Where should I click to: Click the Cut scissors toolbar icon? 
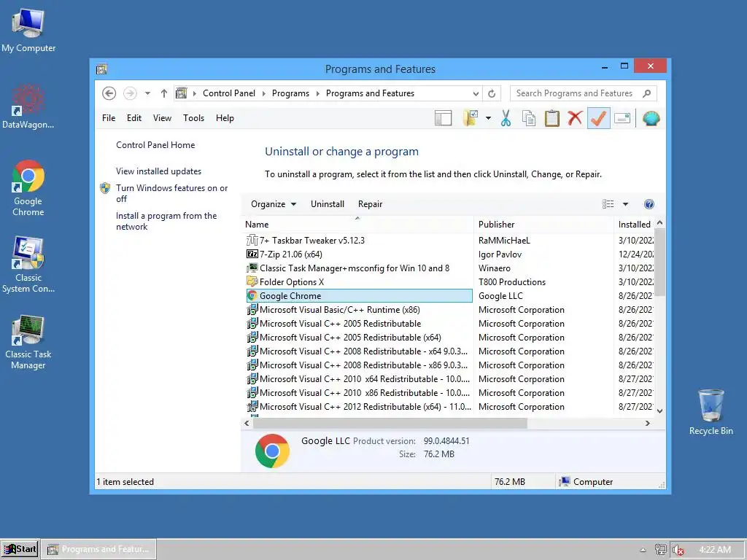506,118
